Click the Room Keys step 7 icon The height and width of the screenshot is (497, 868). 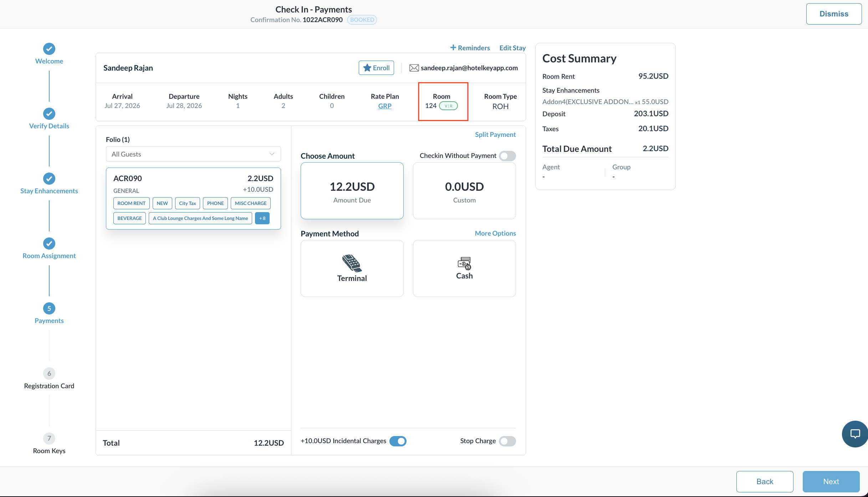pyautogui.click(x=49, y=438)
